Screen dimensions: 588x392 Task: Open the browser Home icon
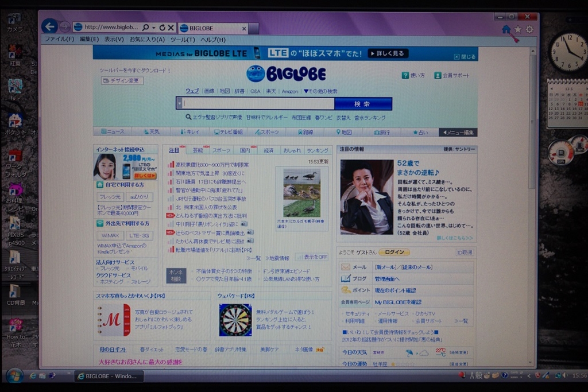click(506, 29)
